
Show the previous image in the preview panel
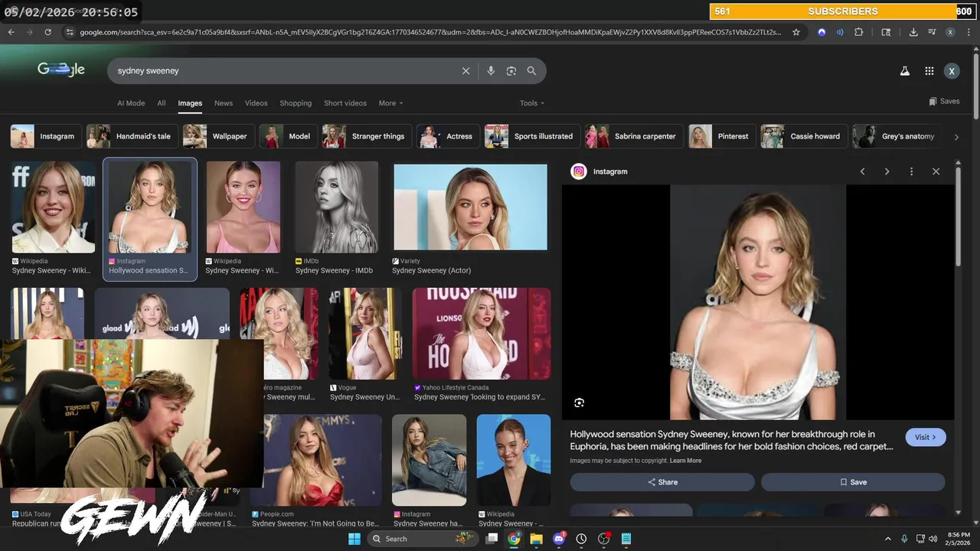click(x=862, y=171)
